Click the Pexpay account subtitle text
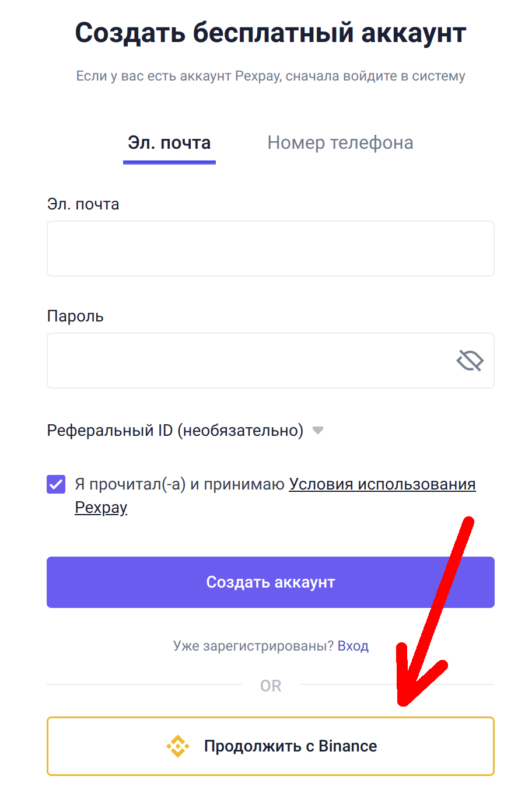Image resolution: width=532 pixels, height=797 pixels. [271, 76]
